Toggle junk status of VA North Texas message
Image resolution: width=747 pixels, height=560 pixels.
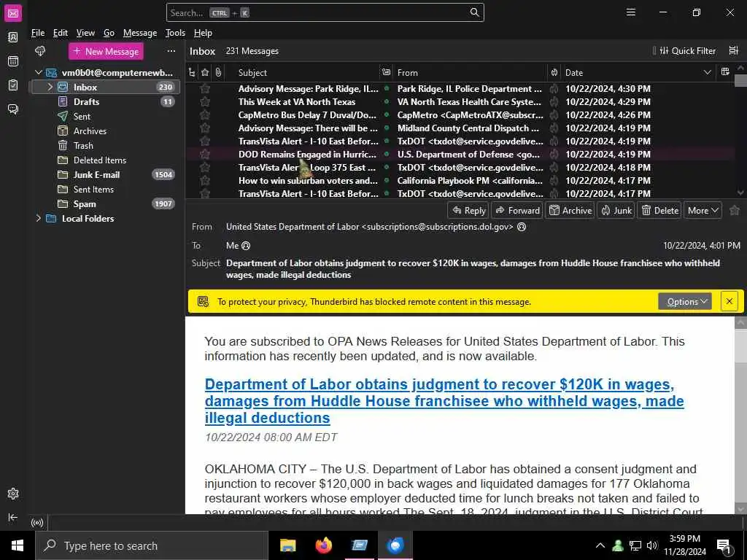point(554,101)
